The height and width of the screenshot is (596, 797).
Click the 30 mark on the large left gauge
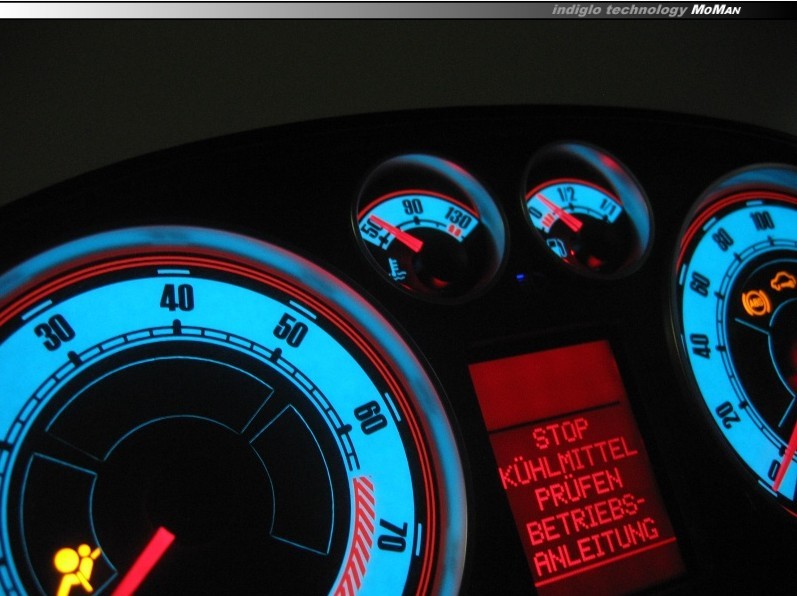tap(55, 333)
